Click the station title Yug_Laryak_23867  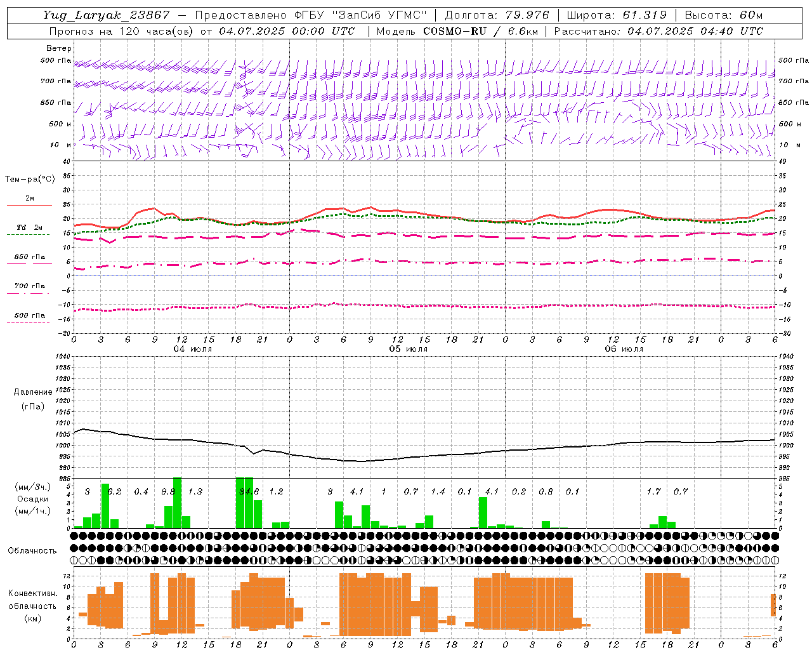[107, 15]
